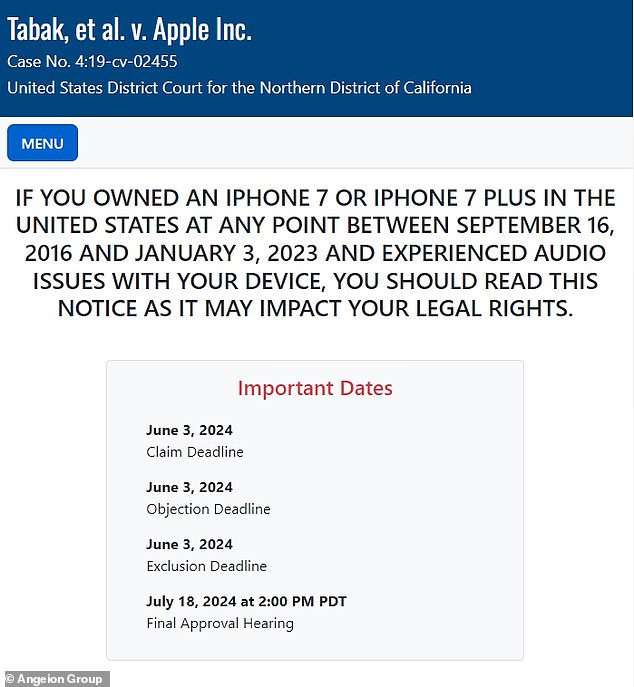This screenshot has height=687, width=634.
Task: Click the Tabak, et al. v. Apple Inc. title
Action: (x=129, y=28)
